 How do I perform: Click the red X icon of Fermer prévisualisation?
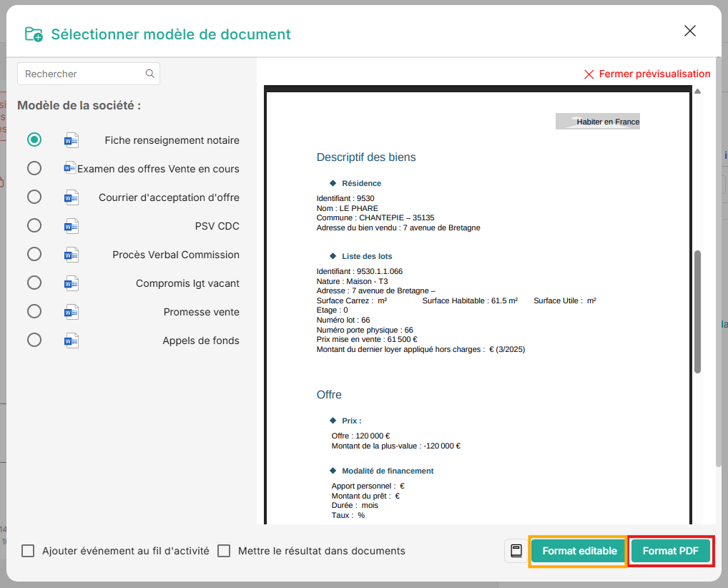(x=589, y=74)
